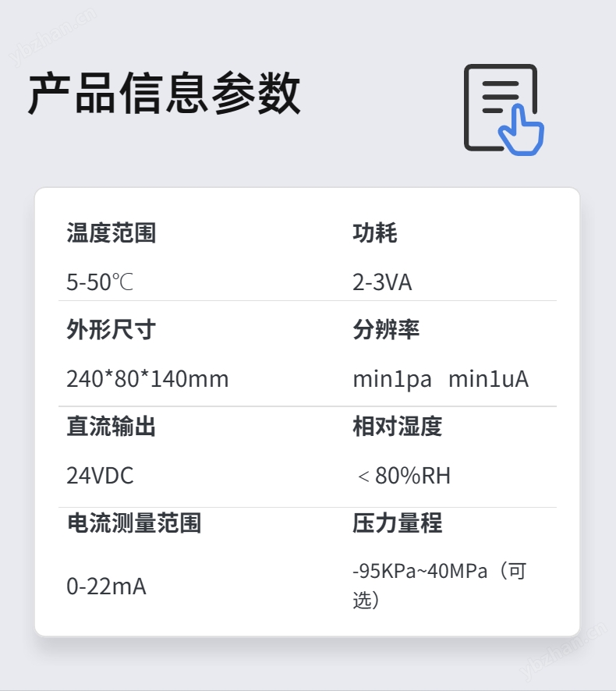Screen dimensions: 616x691
Task: Select the 温度范围 label
Action: point(112,232)
